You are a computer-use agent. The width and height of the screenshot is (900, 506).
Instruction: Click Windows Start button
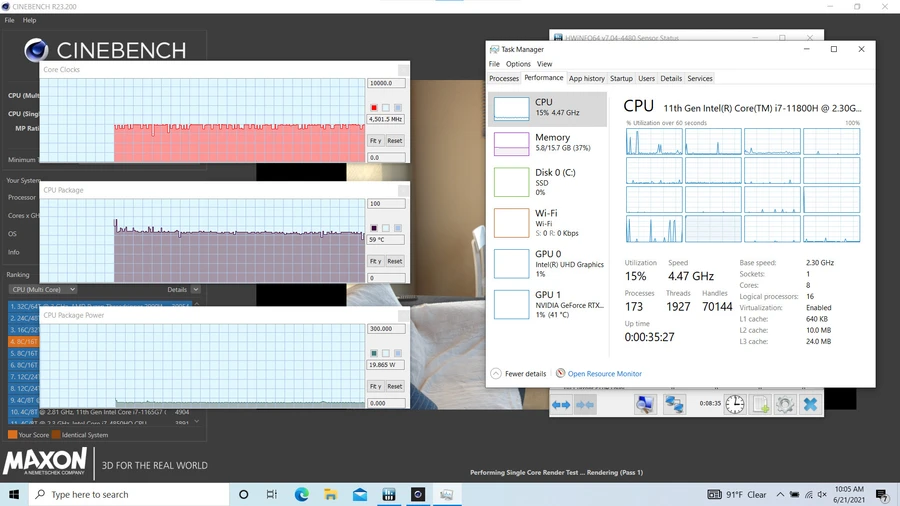(x=14, y=495)
